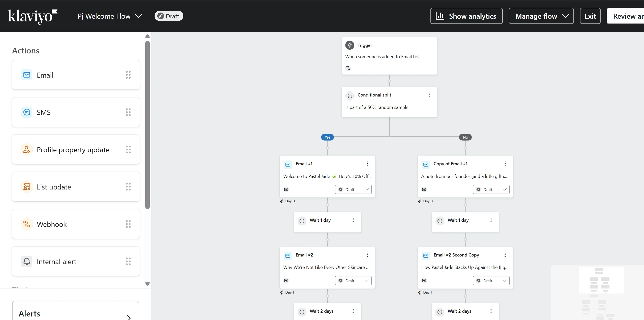The width and height of the screenshot is (644, 320).
Task: Open Email #1 three-dot options menu
Action: [367, 164]
